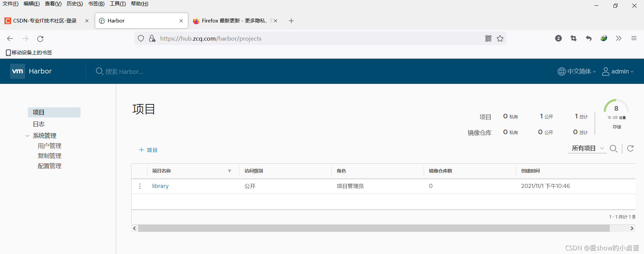Screen dimensions: 644x254
Task: Click the left scroll arrow under the table
Action: tap(135, 228)
